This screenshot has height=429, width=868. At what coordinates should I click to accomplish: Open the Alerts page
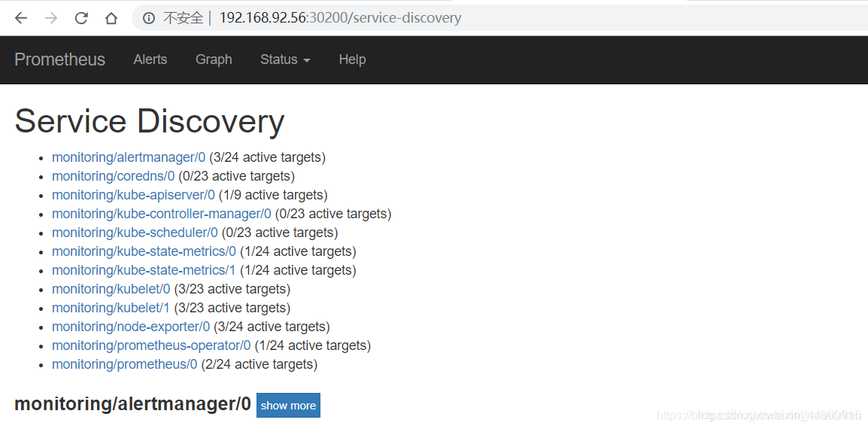(x=150, y=59)
